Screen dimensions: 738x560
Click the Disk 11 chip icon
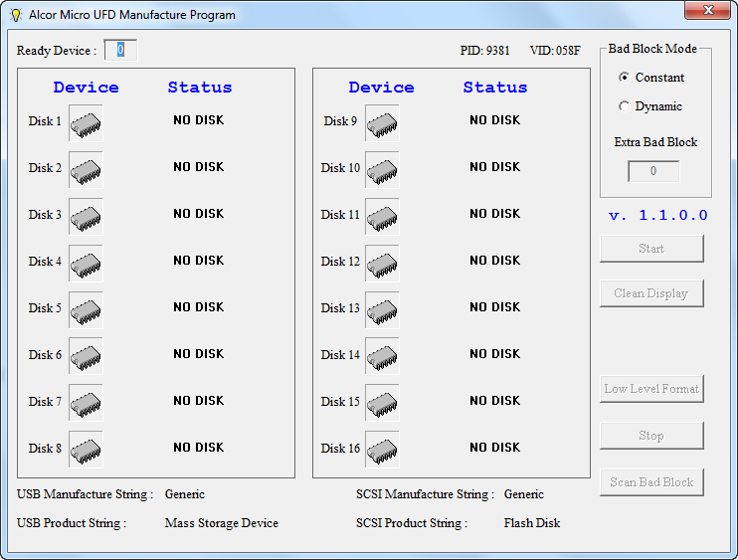[x=382, y=217]
